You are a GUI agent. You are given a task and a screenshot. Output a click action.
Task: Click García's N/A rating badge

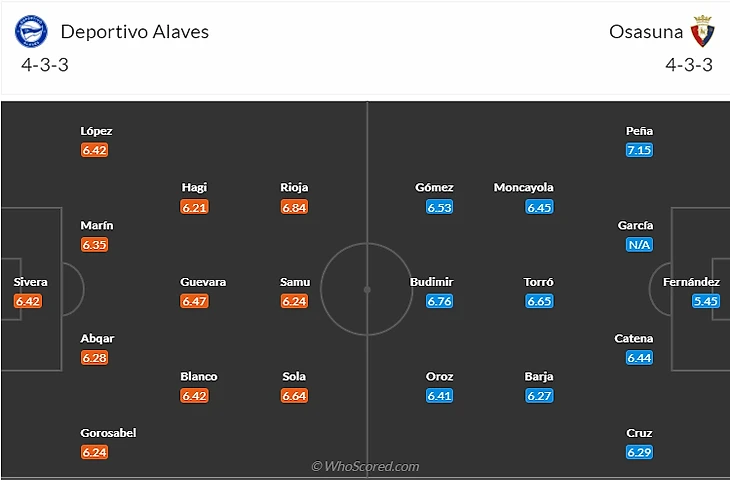[x=639, y=245]
